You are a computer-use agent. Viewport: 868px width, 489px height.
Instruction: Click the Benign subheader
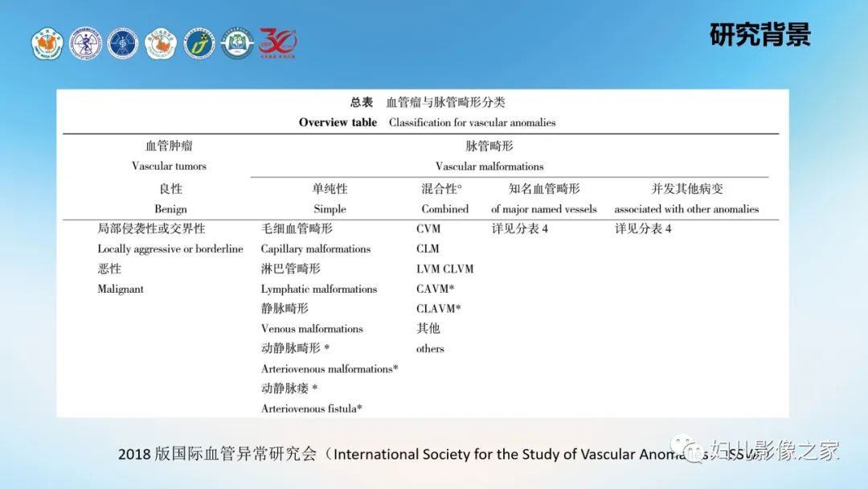coord(170,209)
